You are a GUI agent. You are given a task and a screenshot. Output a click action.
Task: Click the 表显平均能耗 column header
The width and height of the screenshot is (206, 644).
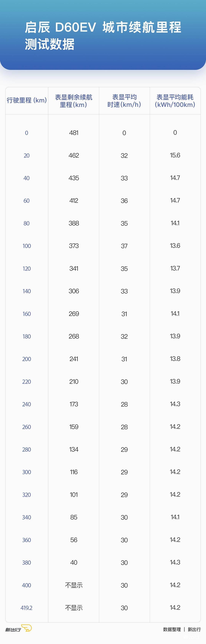point(175,101)
